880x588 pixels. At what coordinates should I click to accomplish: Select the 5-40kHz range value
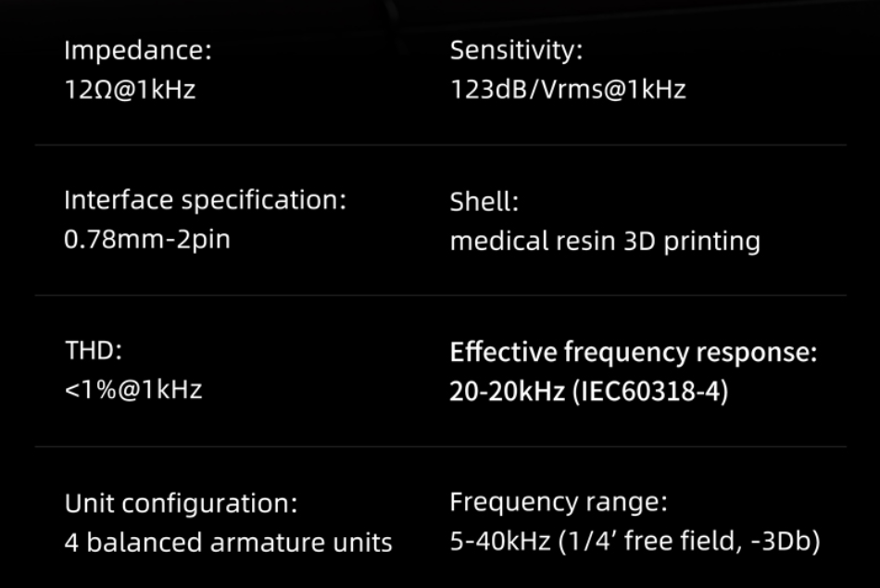(500, 542)
